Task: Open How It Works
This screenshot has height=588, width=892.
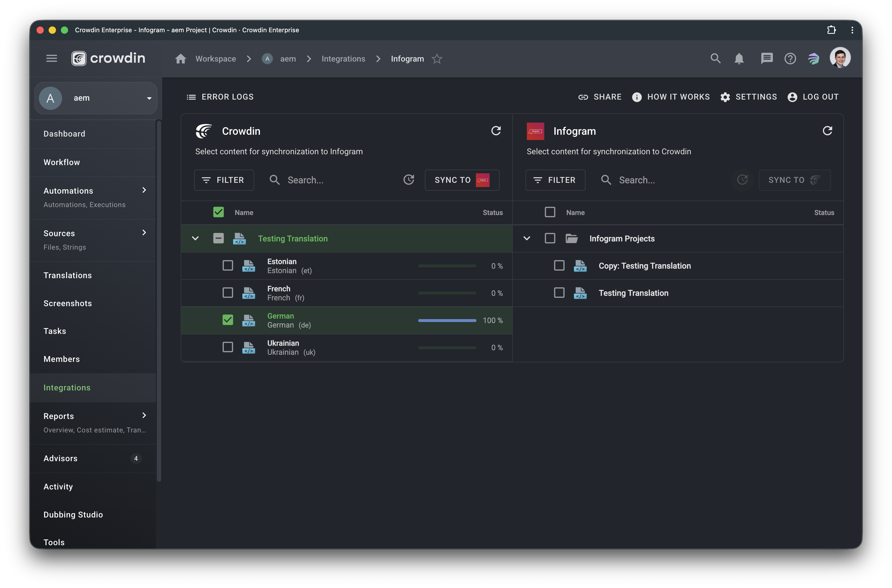Action: pyautogui.click(x=671, y=97)
